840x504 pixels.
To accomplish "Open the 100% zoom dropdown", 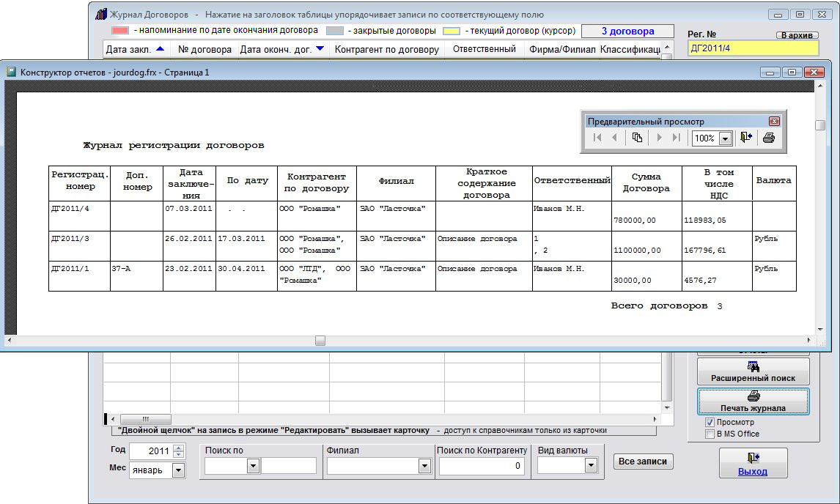I will 725,138.
